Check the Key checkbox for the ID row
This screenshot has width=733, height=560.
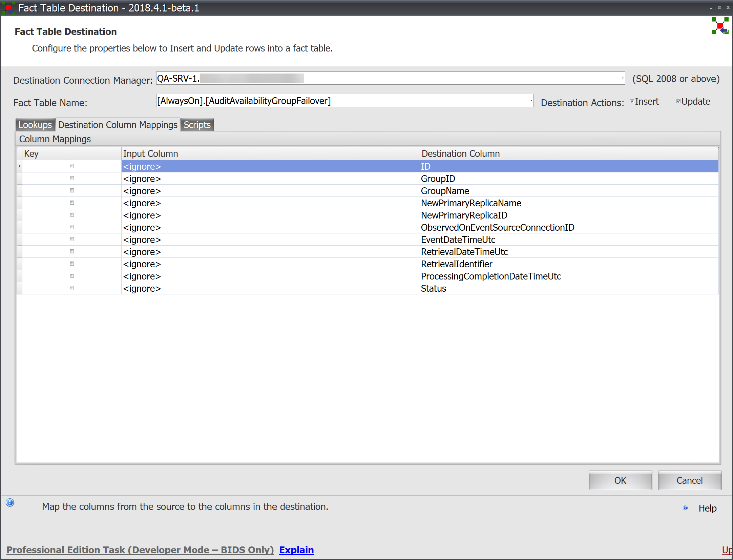(72, 166)
